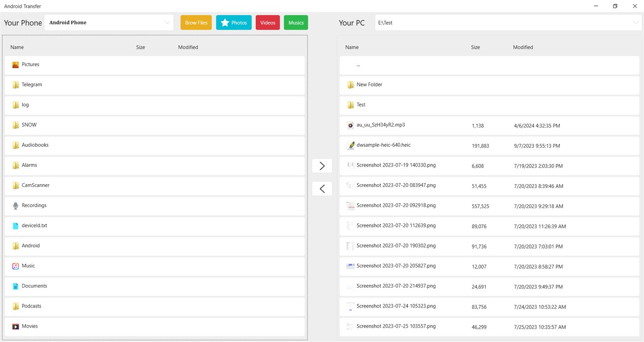Show phone Photos with the blue button

(x=234, y=23)
